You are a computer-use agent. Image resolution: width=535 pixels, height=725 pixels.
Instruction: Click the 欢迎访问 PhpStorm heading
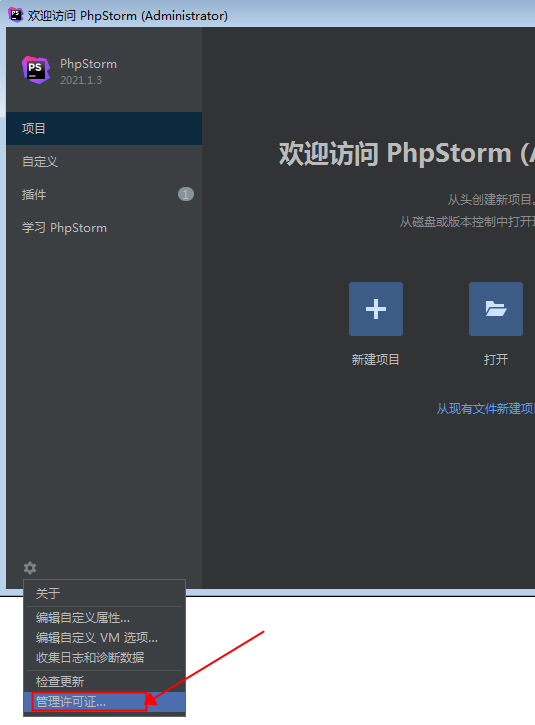click(407, 154)
